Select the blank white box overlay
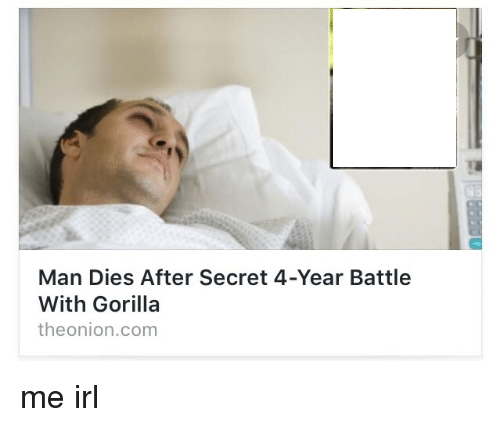Screen dimensions: 500x427 394,88
